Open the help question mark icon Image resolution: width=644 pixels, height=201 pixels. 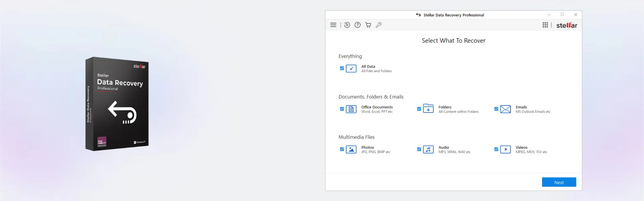(x=358, y=25)
